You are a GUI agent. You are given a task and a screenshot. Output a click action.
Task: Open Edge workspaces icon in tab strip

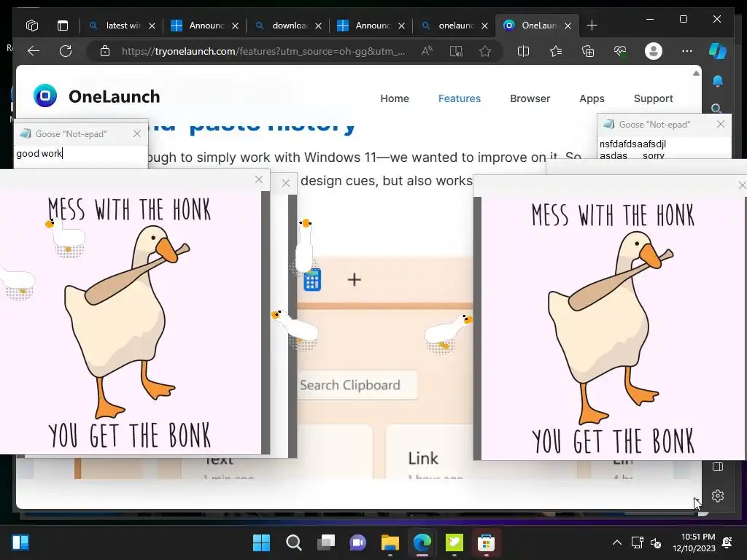tap(32, 26)
